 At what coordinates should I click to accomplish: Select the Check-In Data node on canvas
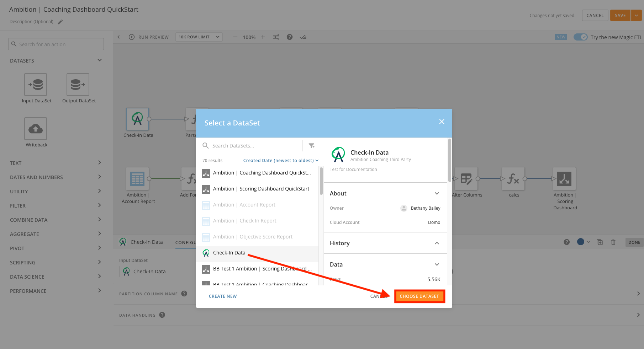pos(137,119)
